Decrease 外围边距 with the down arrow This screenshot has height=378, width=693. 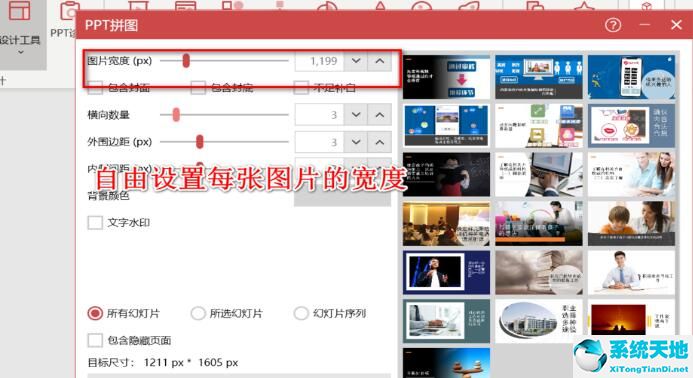(356, 142)
